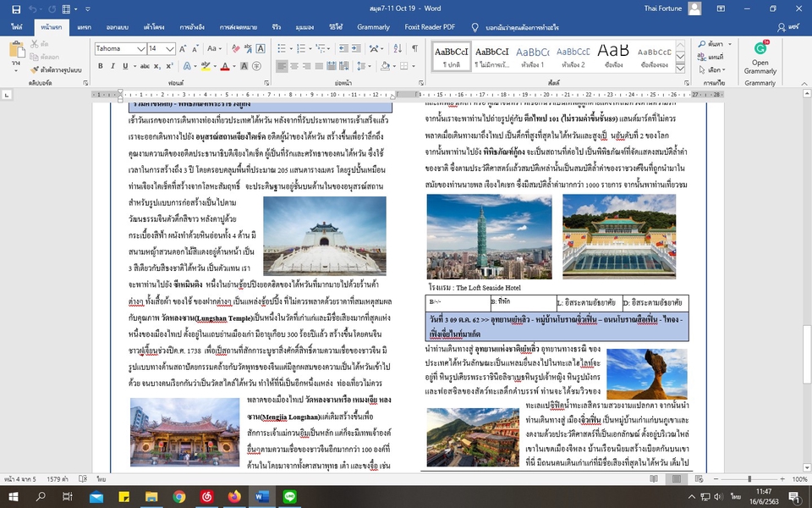This screenshot has height=508, width=812.
Task: Click the Character Border icon
Action: coord(261,49)
